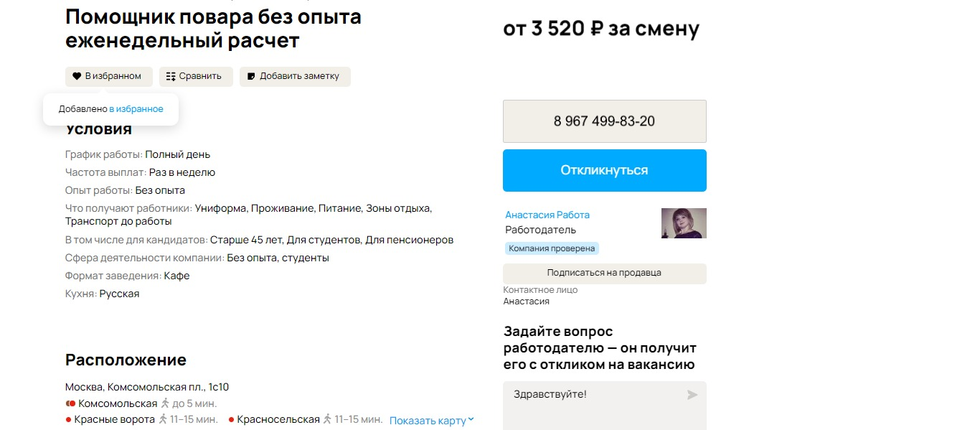Click the walking icon next to Комсомольская
Screen dimensions: 980x430
click(x=165, y=403)
